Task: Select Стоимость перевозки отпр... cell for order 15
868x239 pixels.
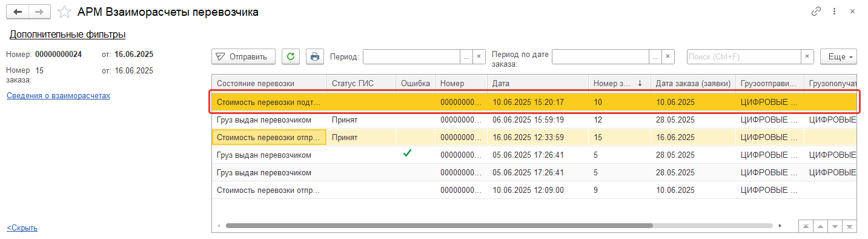Action: 269,138
